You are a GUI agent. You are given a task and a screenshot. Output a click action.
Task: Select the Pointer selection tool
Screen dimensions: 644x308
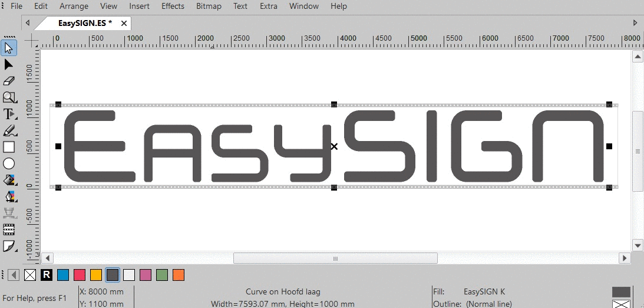pos(9,48)
